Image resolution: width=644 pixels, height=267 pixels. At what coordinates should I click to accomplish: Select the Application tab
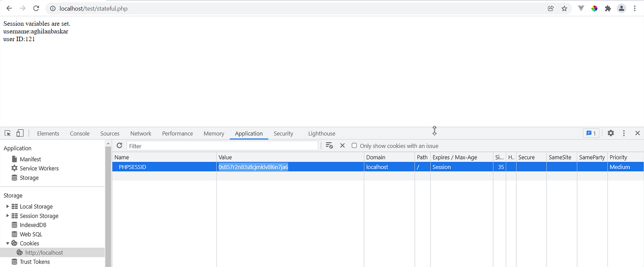[249, 133]
